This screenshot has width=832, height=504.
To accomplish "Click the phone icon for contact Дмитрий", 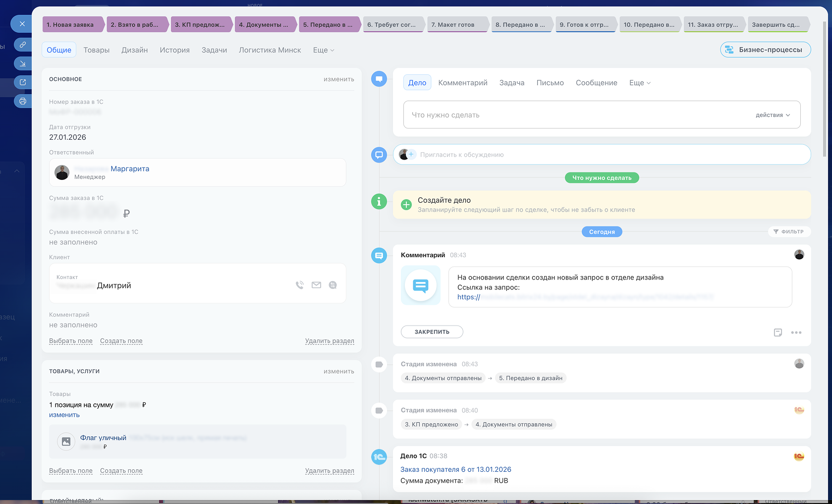I will coord(299,285).
